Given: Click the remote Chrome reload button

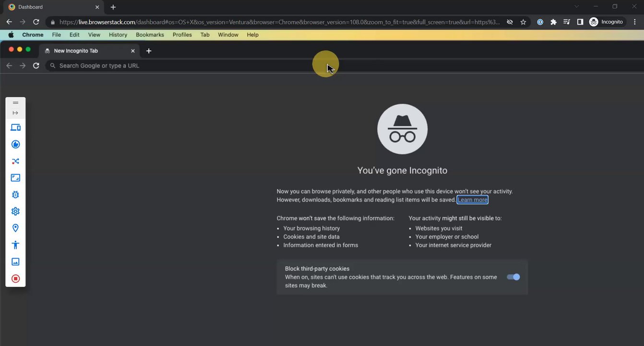Looking at the screenshot, I should 36,65.
